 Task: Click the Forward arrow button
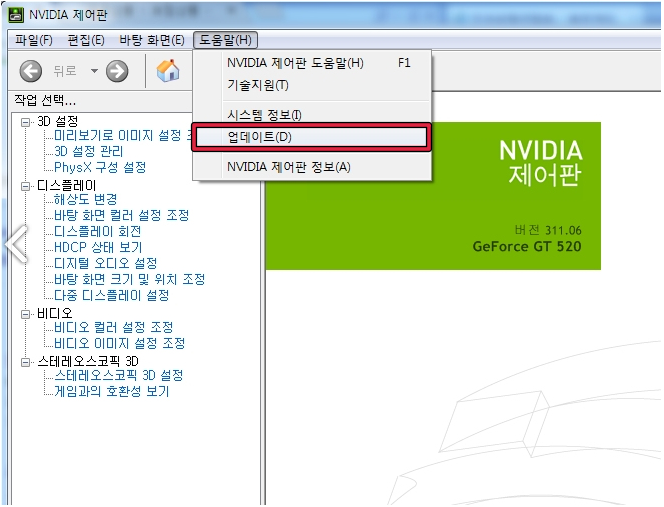pos(117,71)
